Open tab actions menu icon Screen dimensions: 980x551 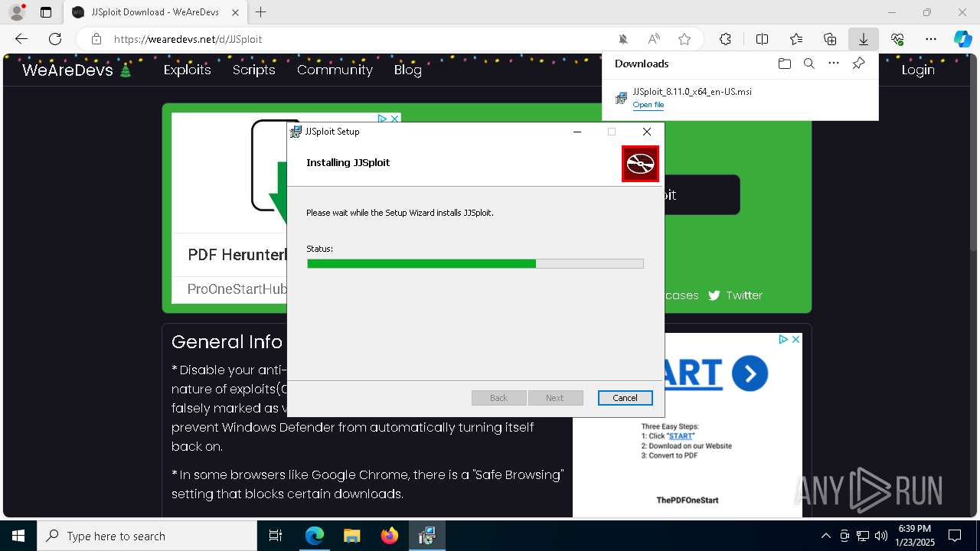point(46,12)
